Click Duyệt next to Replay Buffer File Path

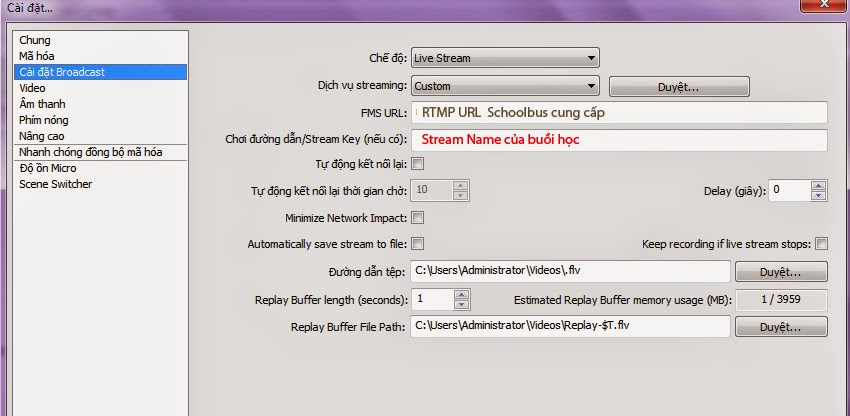coord(781,327)
